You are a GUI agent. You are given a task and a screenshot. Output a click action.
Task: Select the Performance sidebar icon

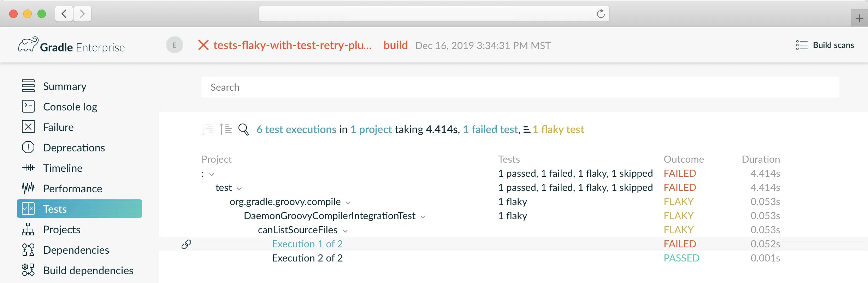tap(28, 188)
